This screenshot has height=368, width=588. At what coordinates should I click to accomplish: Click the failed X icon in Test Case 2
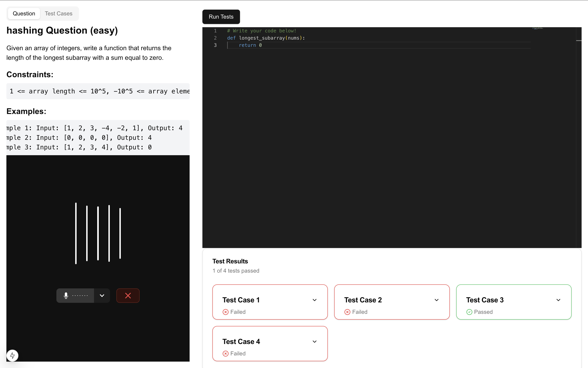point(347,312)
